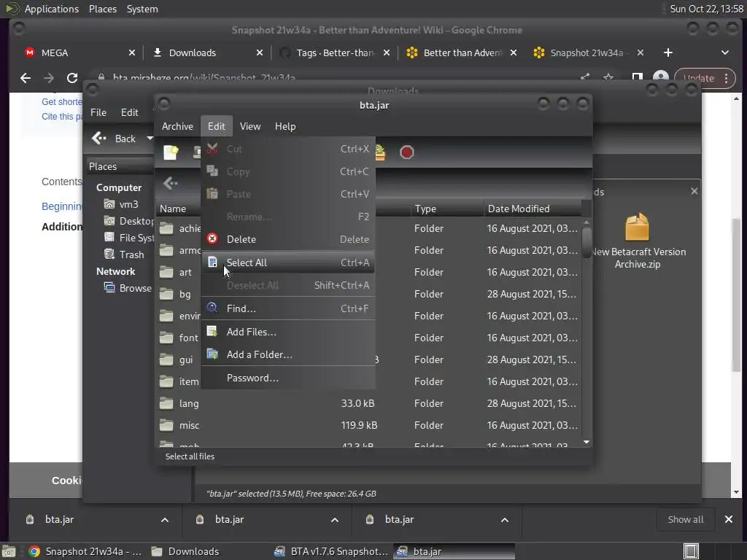Click scroll down arrow in archive list
The width and height of the screenshot is (747, 560).
[587, 442]
